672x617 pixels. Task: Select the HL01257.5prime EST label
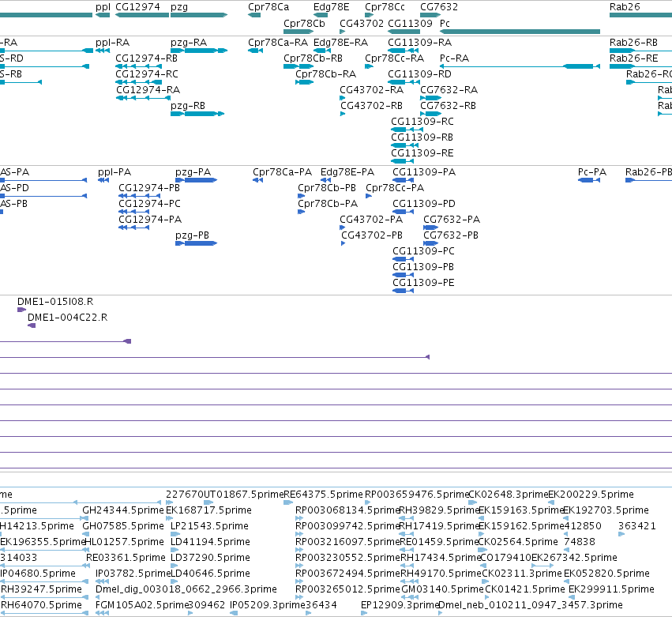124,543
